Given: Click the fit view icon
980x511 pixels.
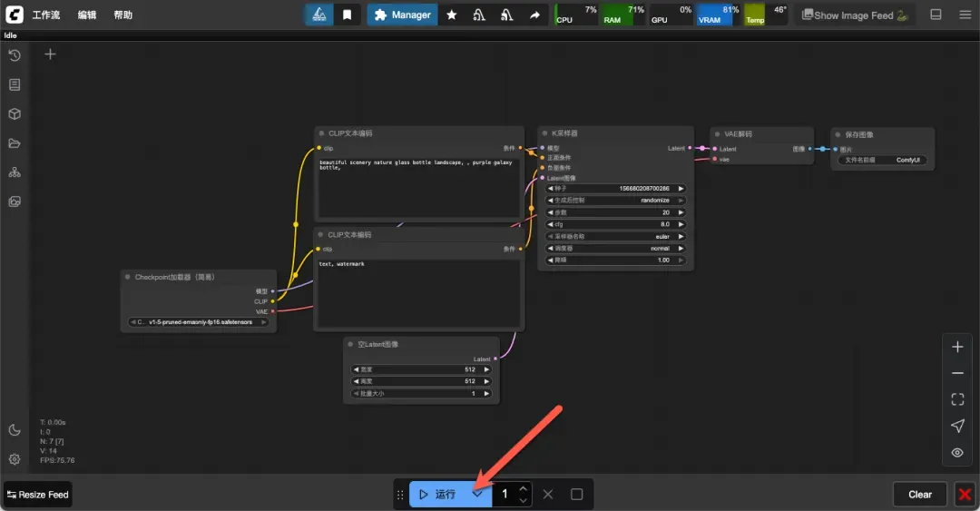Looking at the screenshot, I should [x=957, y=399].
